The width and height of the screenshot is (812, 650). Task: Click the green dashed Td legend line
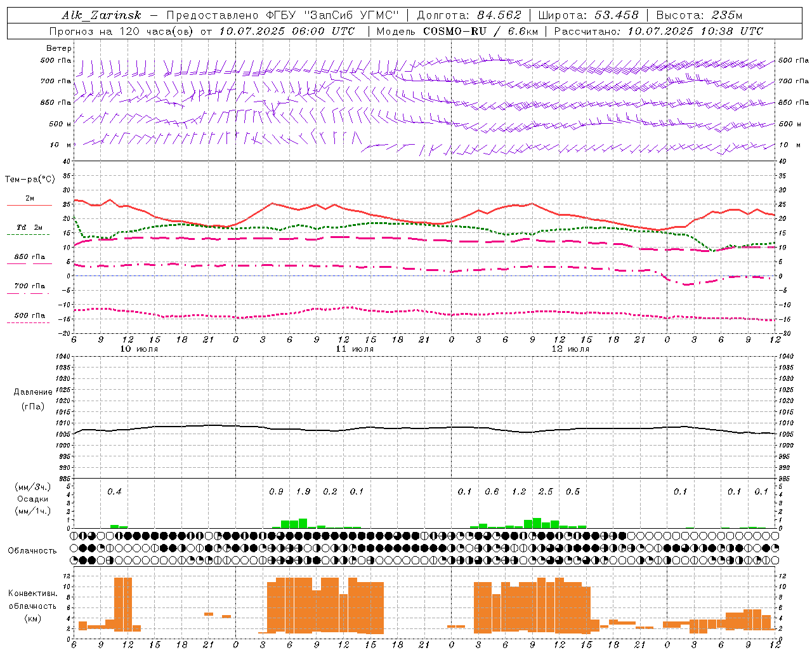28,234
